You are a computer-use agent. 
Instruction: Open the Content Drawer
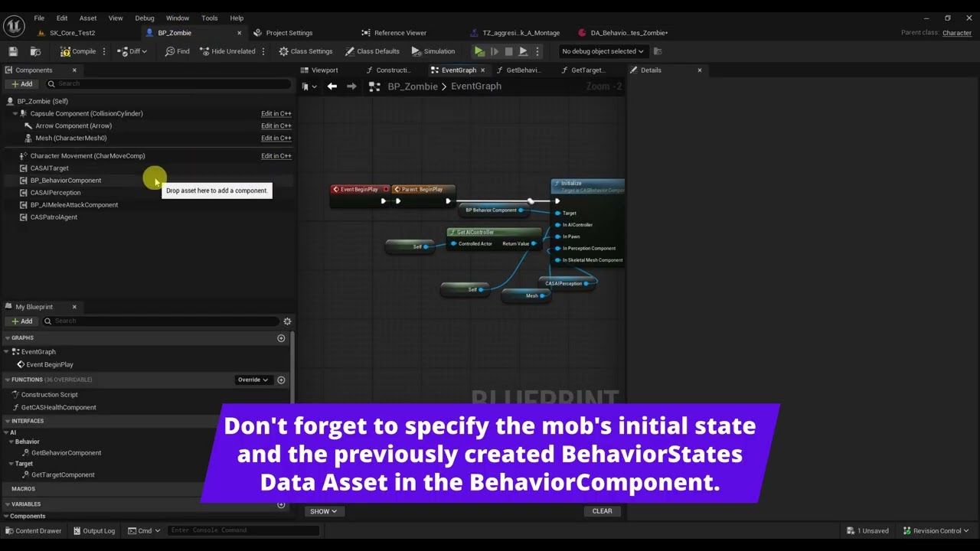coord(33,530)
